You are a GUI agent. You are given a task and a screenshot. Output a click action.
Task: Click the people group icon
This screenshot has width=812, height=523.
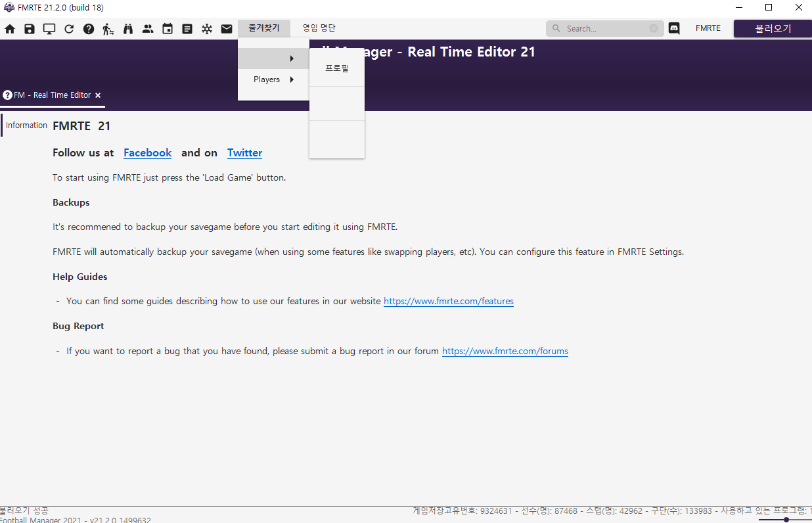[148, 29]
